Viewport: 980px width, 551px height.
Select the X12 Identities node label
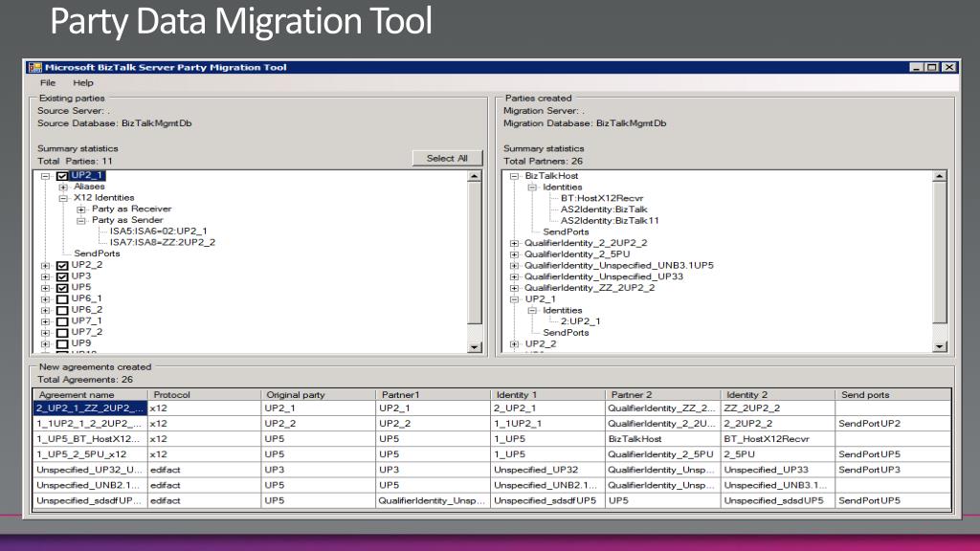pos(103,198)
